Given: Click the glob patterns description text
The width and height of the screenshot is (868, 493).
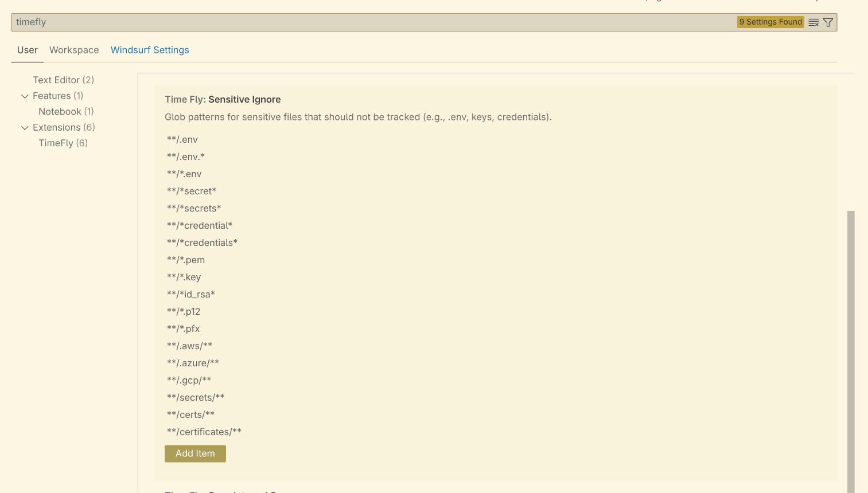Looking at the screenshot, I should click(x=358, y=117).
